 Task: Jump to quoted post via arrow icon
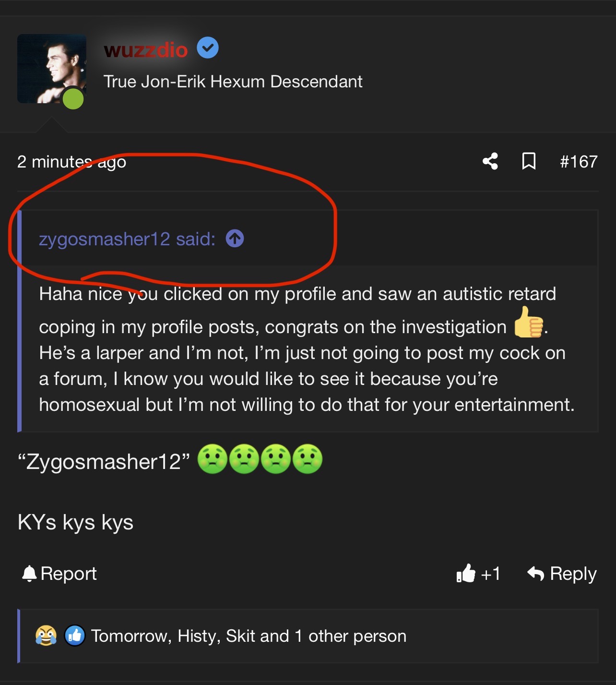235,239
